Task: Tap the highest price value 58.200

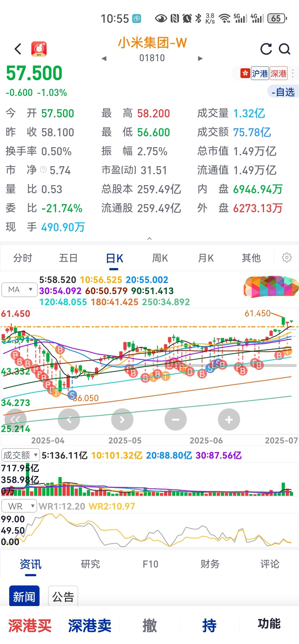Action: tap(154, 114)
